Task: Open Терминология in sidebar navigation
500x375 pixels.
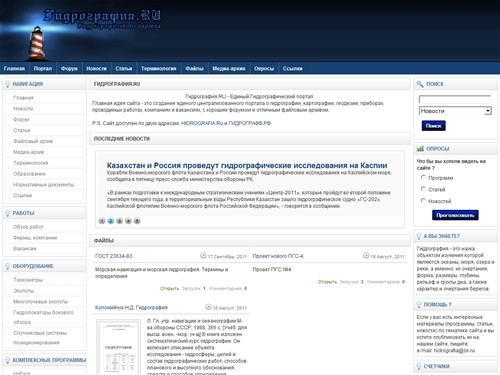Action: (x=31, y=163)
